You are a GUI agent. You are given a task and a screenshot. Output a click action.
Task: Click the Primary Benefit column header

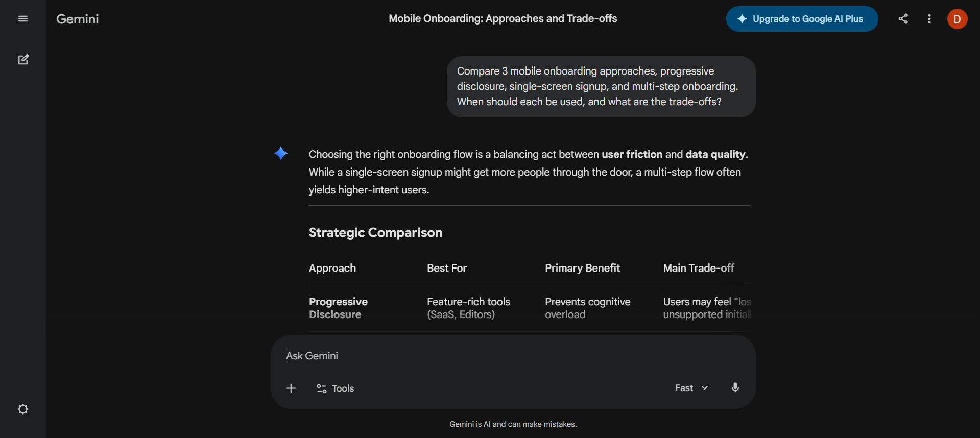coord(582,268)
